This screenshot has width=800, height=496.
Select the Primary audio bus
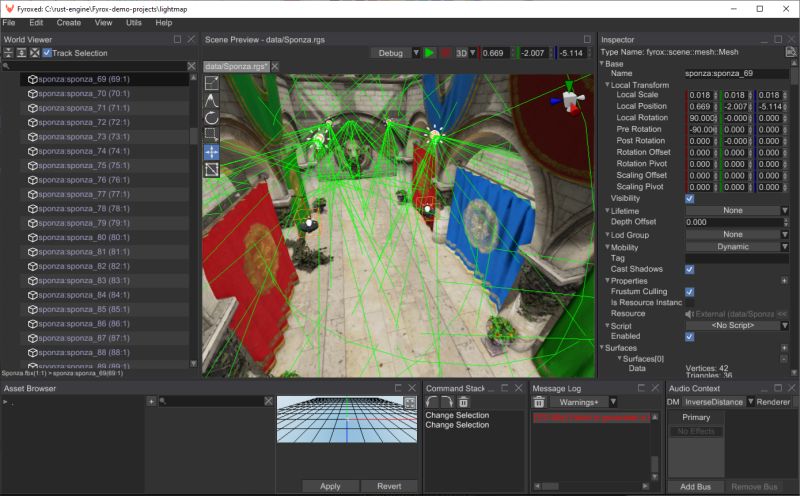[x=696, y=417]
